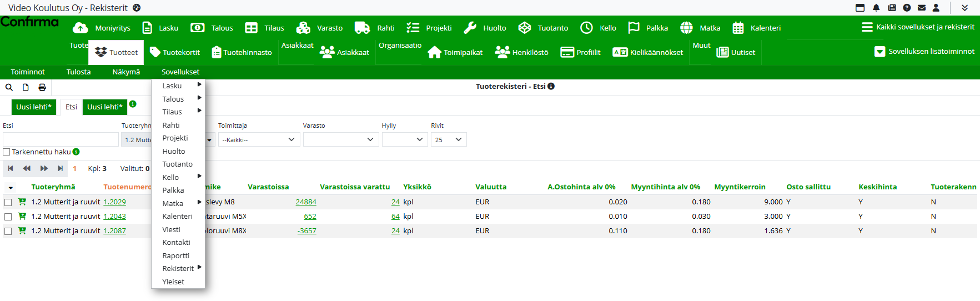The image size is (980, 301).
Task: Click the new document icon
Action: coord(26,87)
